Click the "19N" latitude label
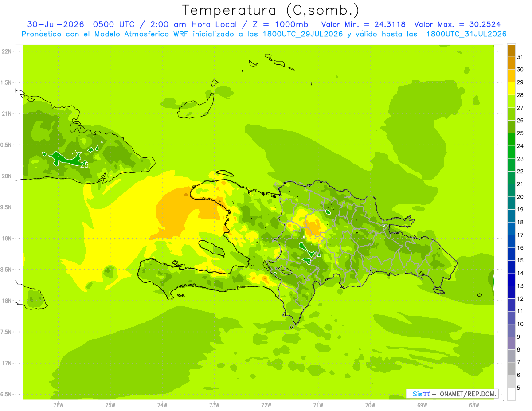The height and width of the screenshot is (411, 532). tap(7, 239)
